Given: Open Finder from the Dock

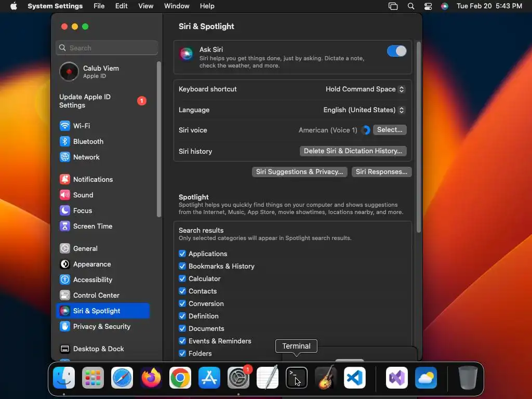Looking at the screenshot, I should point(64,378).
